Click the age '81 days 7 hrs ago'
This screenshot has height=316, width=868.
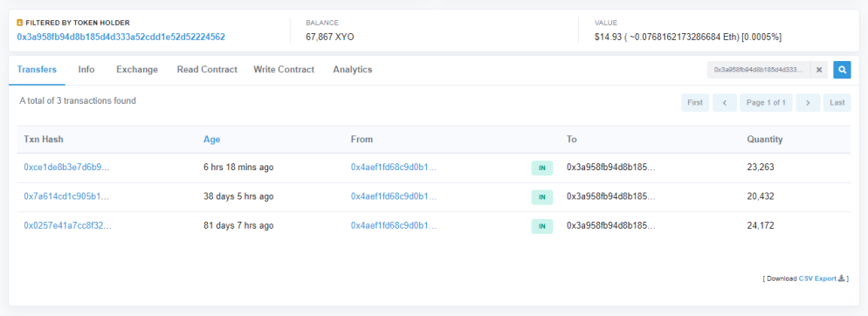coord(238,226)
